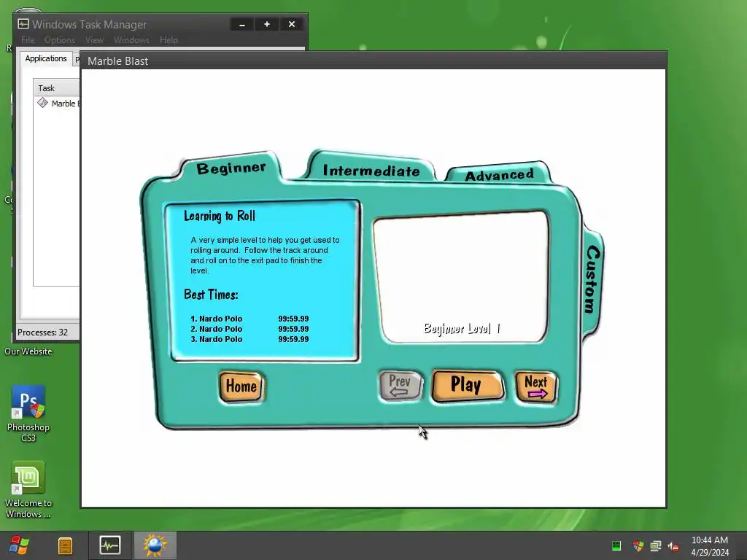747x560 pixels.
Task: Click the greyed Prev level button
Action: (400, 385)
